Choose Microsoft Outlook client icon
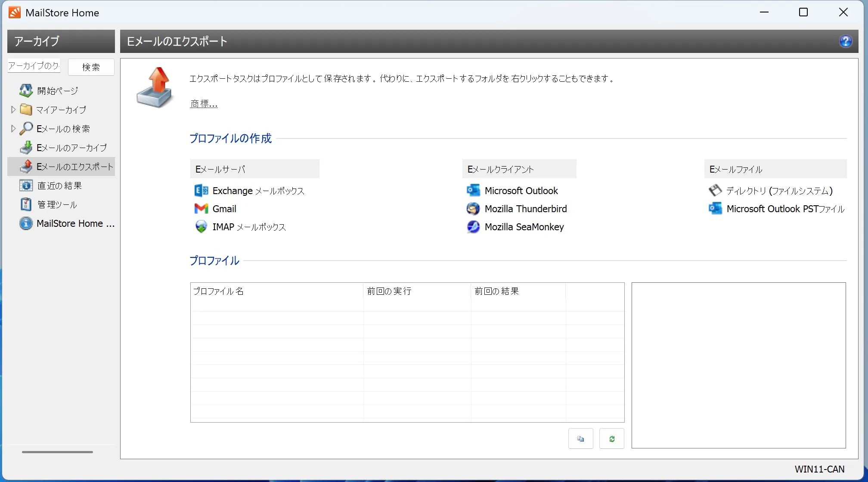Image resolution: width=868 pixels, height=482 pixels. (473, 191)
